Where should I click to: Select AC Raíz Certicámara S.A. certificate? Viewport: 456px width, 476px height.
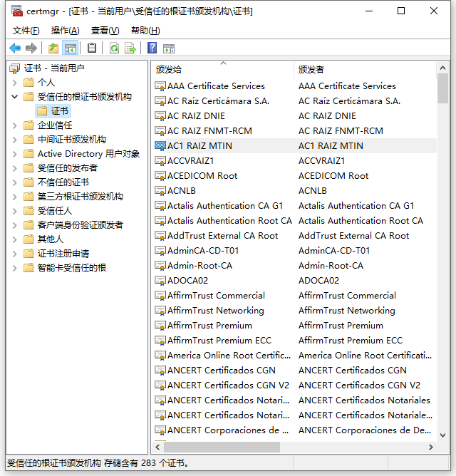218,100
